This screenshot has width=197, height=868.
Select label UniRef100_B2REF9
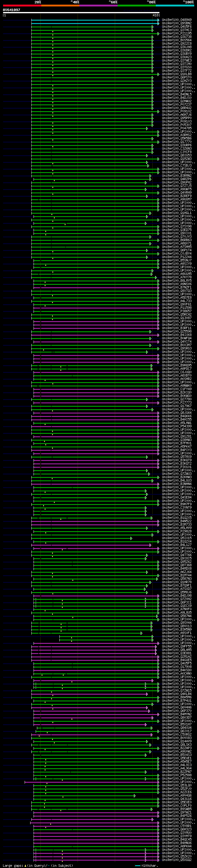[177, 196]
